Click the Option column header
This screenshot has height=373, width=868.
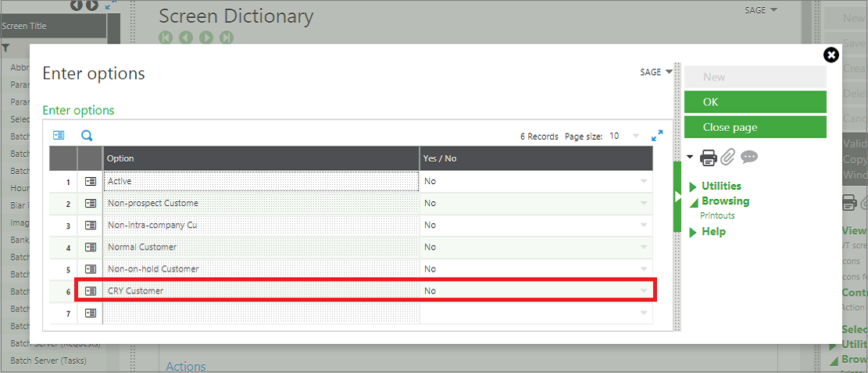click(x=261, y=158)
